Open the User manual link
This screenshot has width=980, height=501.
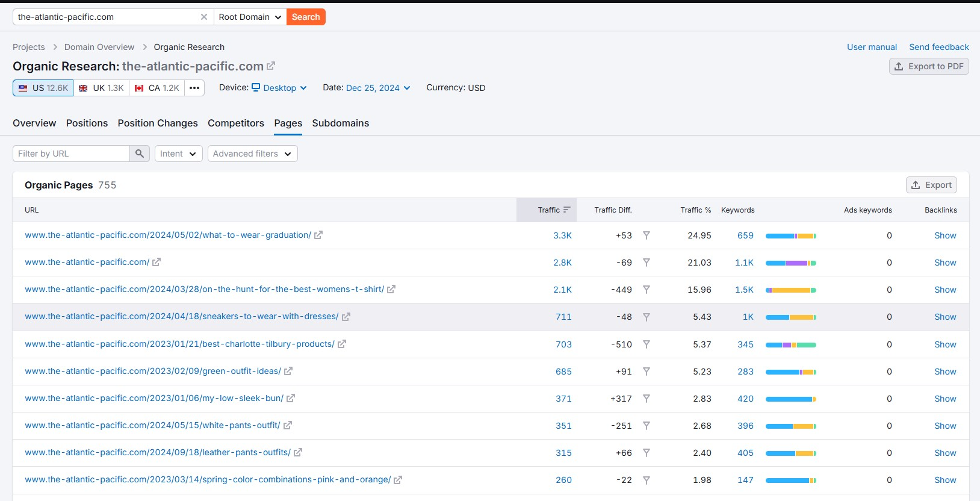pyautogui.click(x=872, y=47)
